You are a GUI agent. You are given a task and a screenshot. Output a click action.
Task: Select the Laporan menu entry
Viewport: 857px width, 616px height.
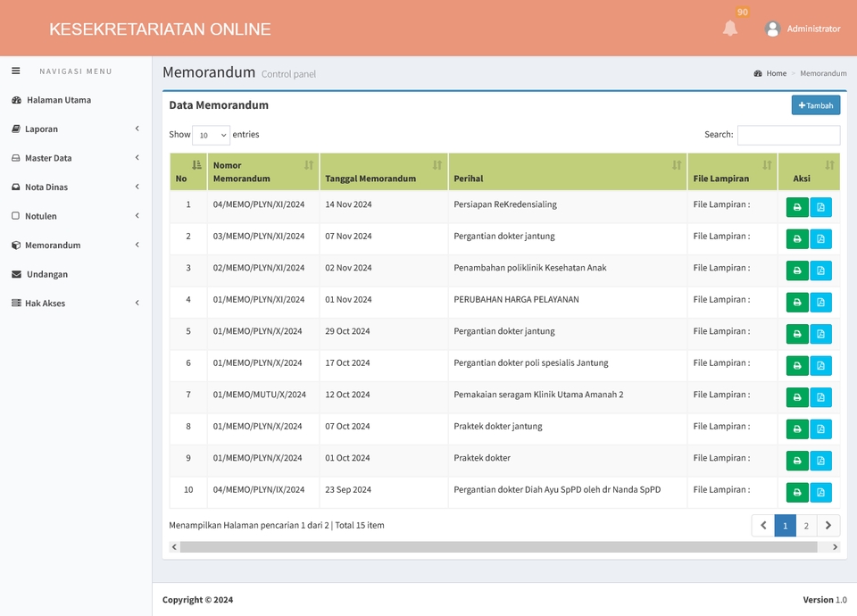[x=15, y=129]
